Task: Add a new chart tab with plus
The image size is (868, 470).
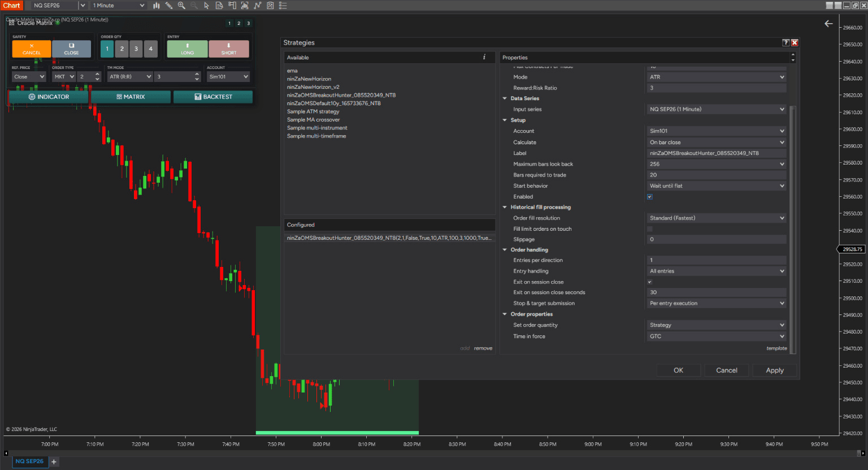Action: 54,462
